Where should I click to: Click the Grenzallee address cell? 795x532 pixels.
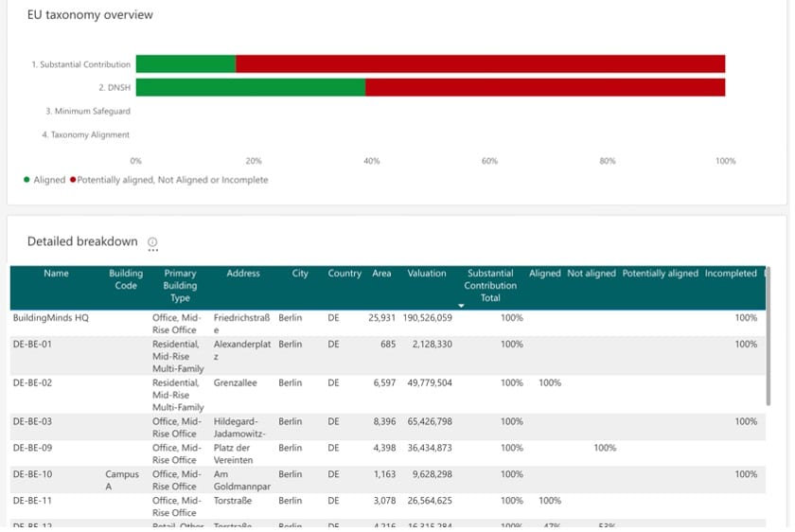pos(235,382)
